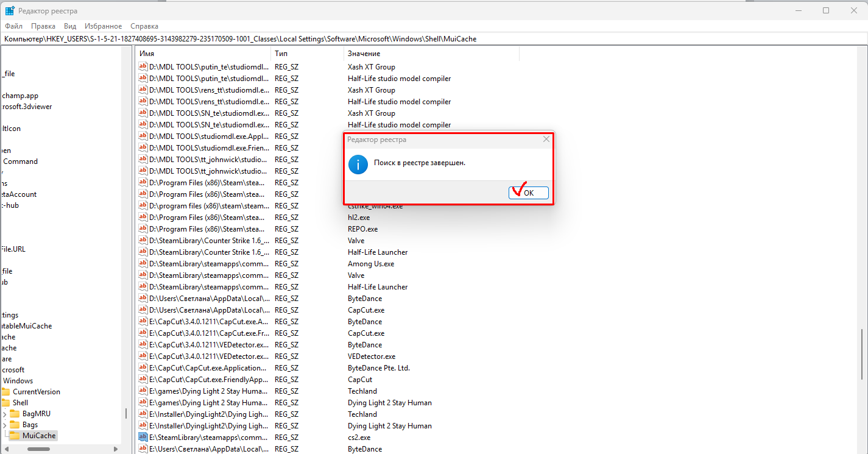Viewport: 868px width, 454px height.
Task: Click the icon of studiomdl.exe.Appl... value
Action: [x=143, y=137]
